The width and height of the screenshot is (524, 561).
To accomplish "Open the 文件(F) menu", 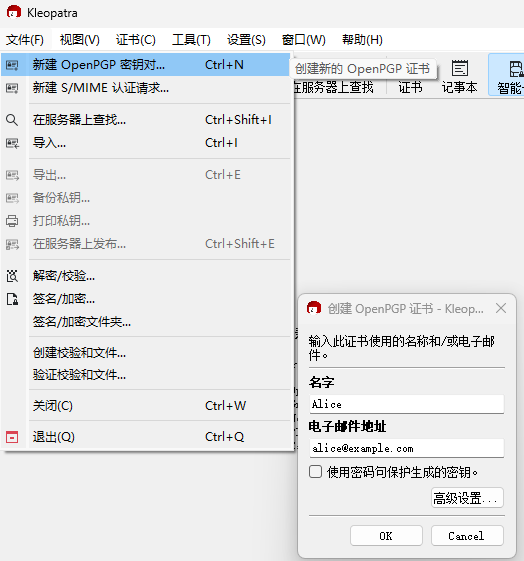I will coord(25,40).
